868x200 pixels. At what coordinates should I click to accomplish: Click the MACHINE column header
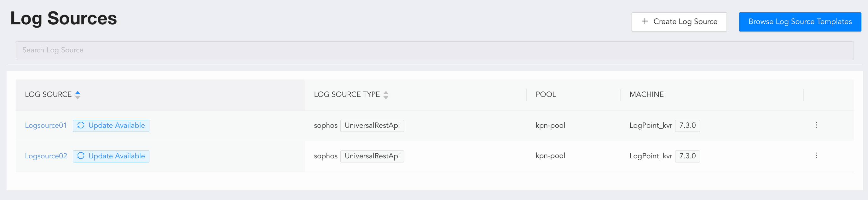click(646, 94)
